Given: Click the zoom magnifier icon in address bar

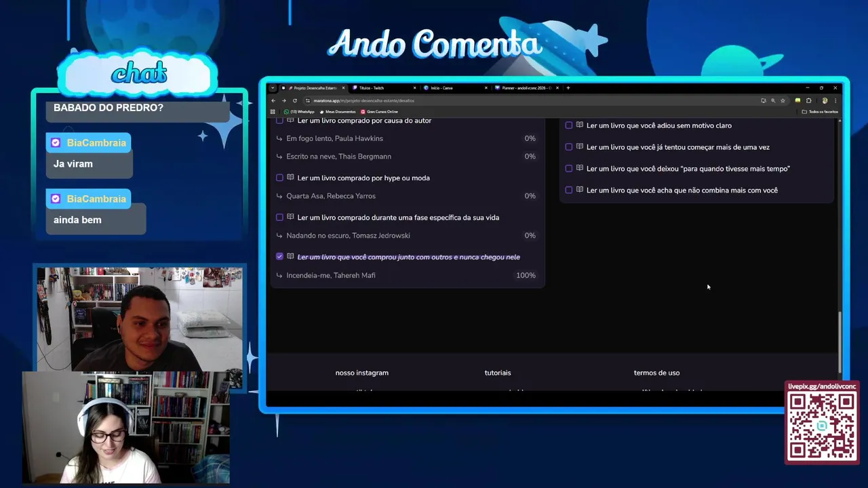Looking at the screenshot, I should (x=773, y=100).
